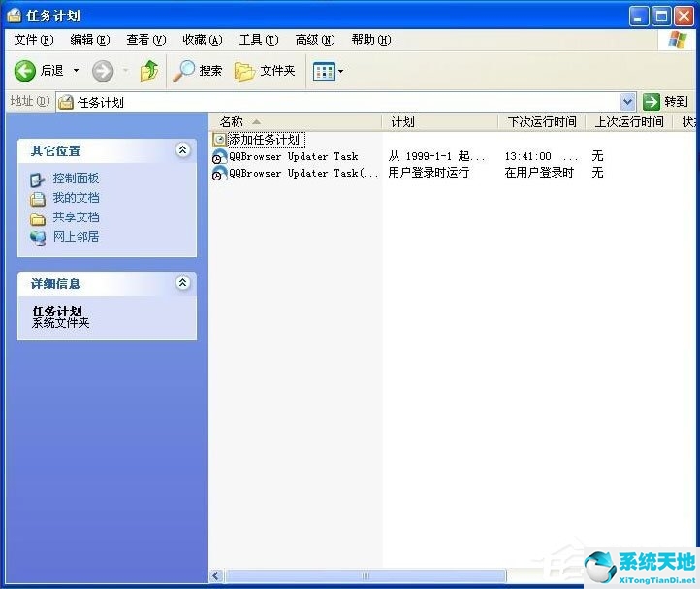The height and width of the screenshot is (589, 700).
Task: Select the QQBrowser Updater Task row name
Action: (x=294, y=156)
